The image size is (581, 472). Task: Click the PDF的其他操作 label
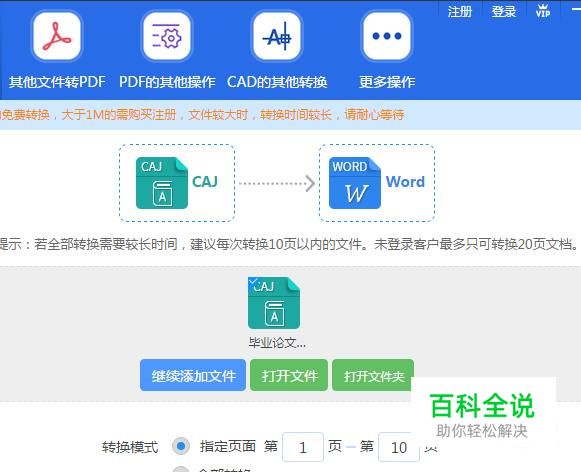pyautogui.click(x=167, y=82)
